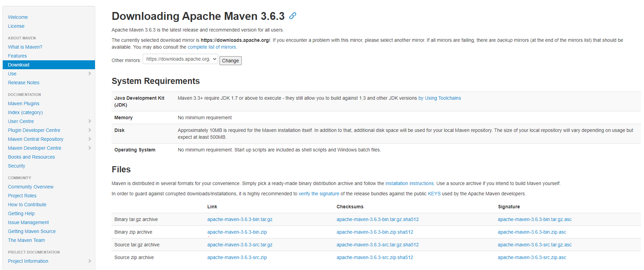
Task: Open apache-maven-3.6.3-src.tar.gz.asc signature
Action: pos(535,245)
